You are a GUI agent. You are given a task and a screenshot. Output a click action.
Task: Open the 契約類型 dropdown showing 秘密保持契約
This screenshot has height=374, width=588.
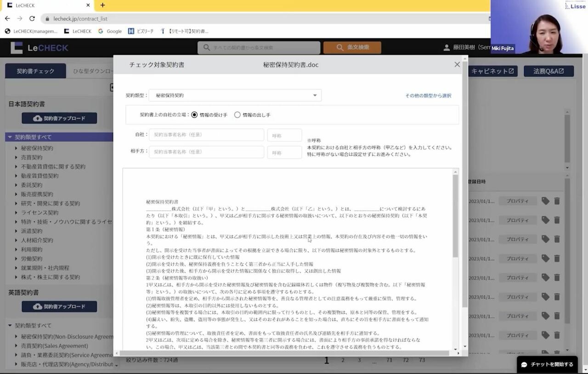coord(235,95)
